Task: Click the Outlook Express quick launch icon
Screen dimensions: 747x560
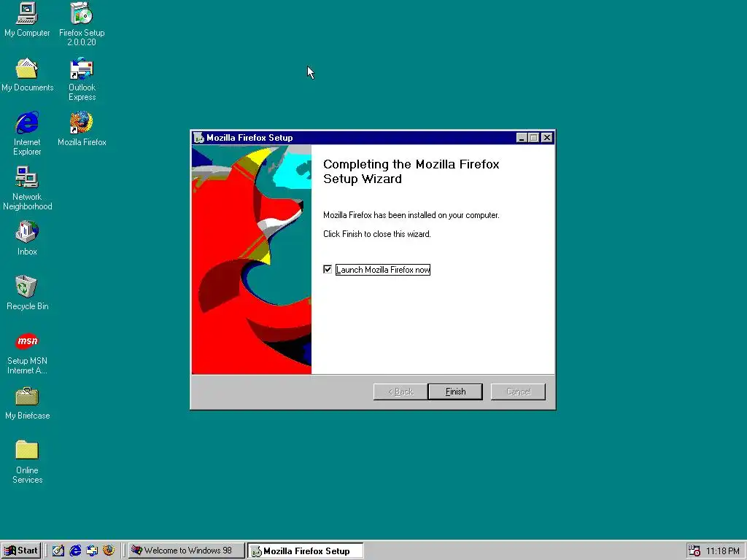Action: pos(92,551)
